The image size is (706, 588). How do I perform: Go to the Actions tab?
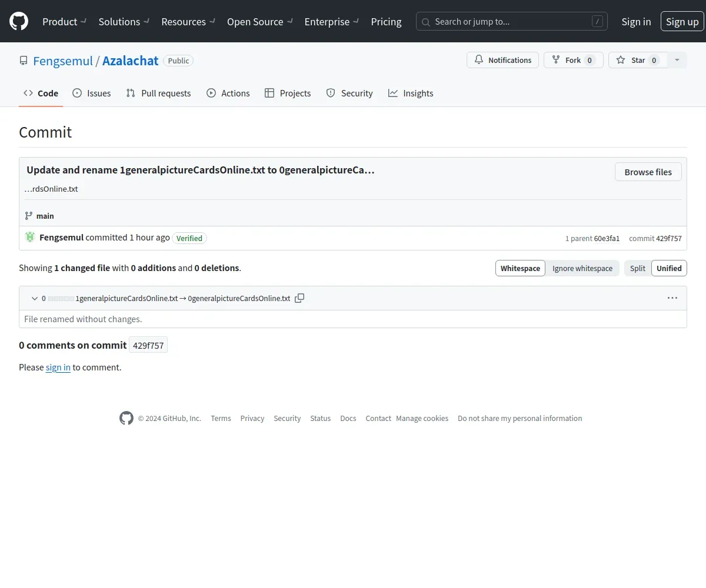(x=228, y=93)
